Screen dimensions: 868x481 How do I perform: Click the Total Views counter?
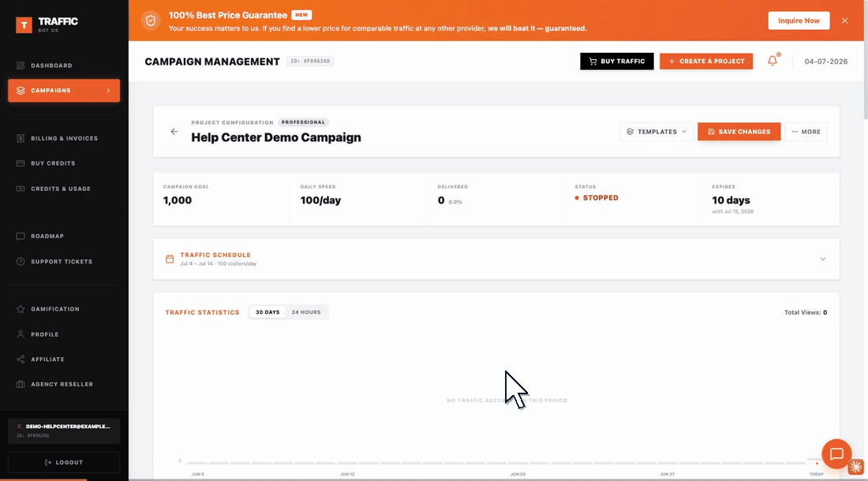click(x=806, y=312)
